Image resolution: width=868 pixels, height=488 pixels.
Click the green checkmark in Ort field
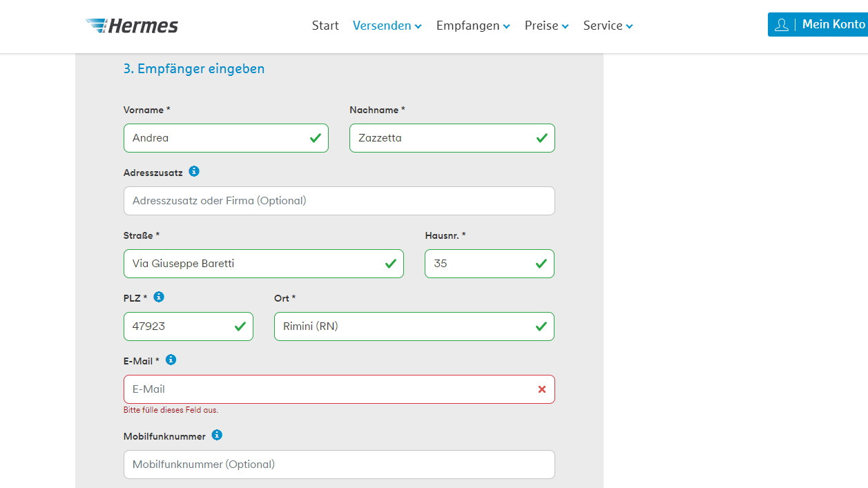[x=541, y=326]
